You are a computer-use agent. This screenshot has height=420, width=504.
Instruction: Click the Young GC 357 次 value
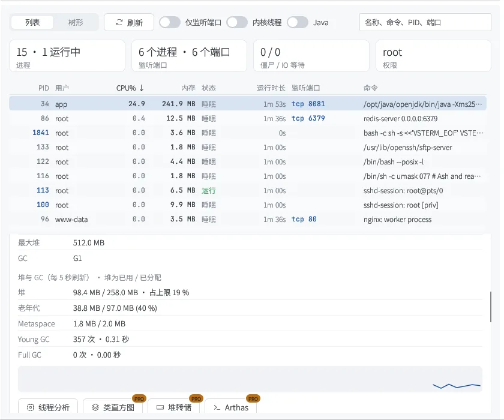pos(101,340)
